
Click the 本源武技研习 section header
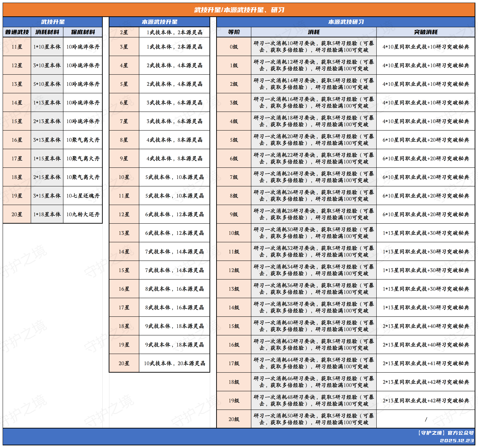(x=346, y=22)
